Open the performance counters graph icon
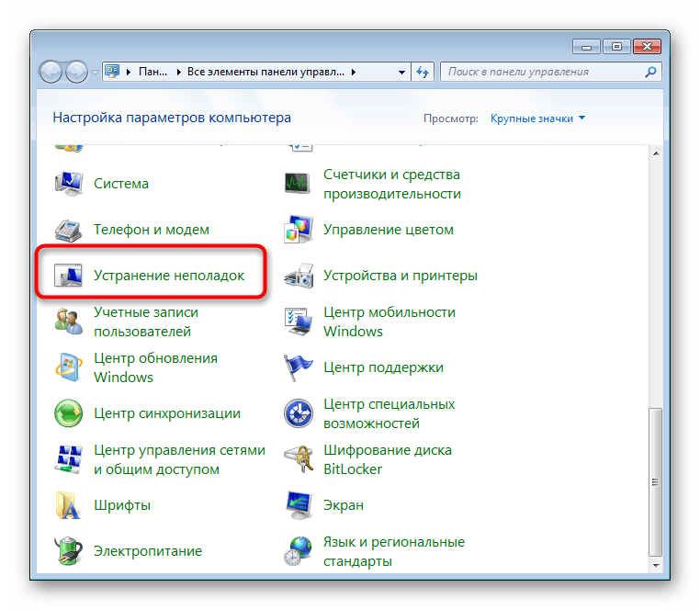The image size is (700, 610). click(x=298, y=184)
